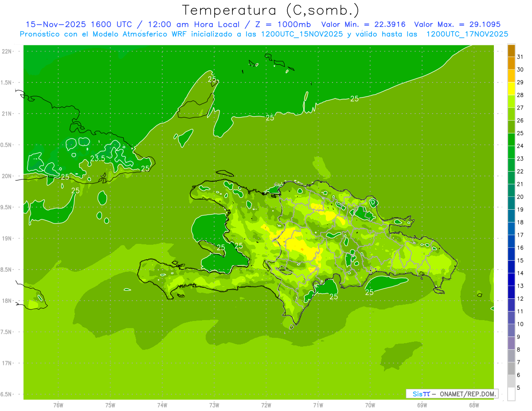Click the '73W' longitude axis label

coord(214,405)
